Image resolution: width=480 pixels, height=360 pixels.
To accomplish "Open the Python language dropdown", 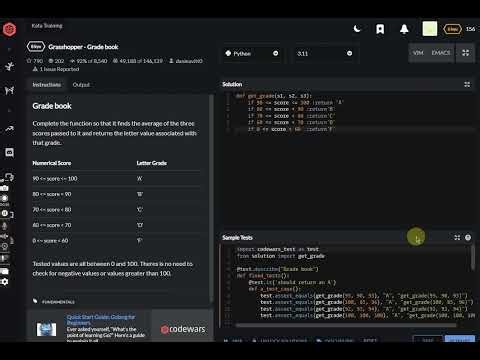I will [x=252, y=53].
